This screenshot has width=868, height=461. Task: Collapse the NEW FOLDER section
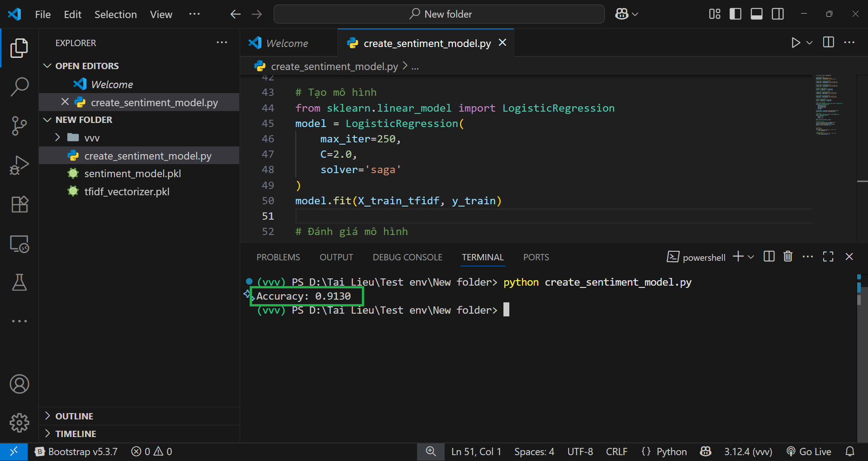point(139,120)
